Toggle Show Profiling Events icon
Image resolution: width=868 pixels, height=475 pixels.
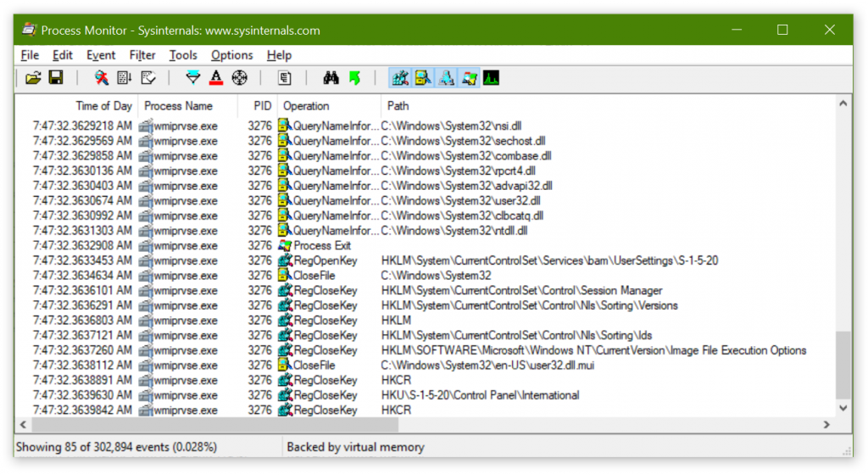coord(492,78)
